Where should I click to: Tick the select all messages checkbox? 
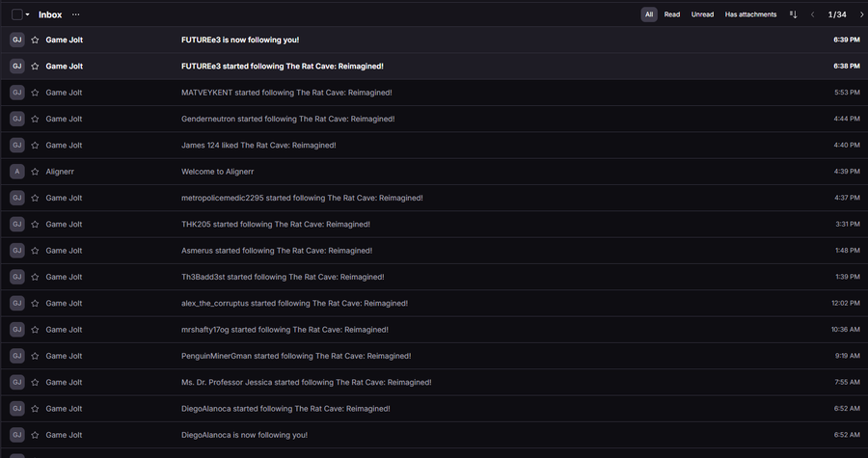16,14
